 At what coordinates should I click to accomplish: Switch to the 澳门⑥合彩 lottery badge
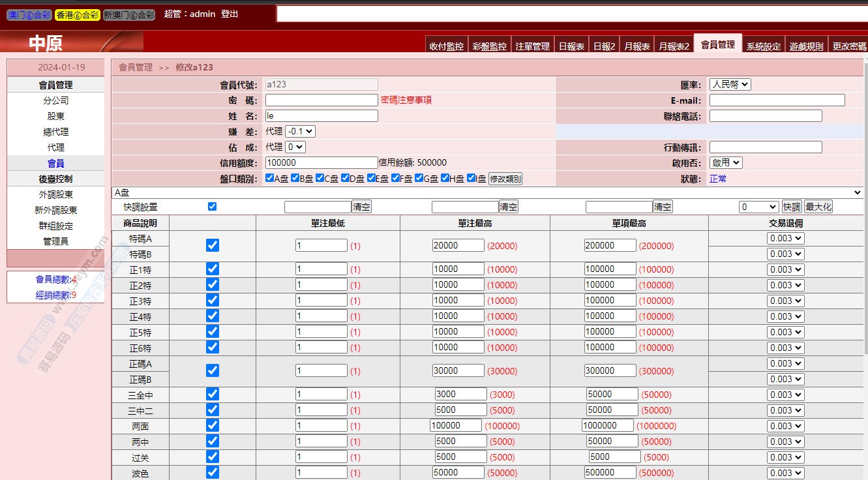click(29, 15)
